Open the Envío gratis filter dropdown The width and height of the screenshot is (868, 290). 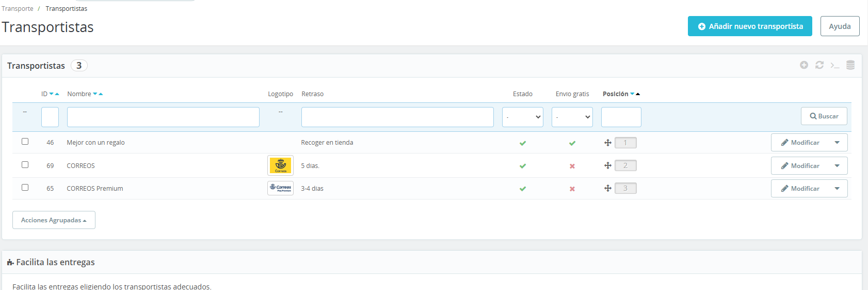[x=572, y=117]
